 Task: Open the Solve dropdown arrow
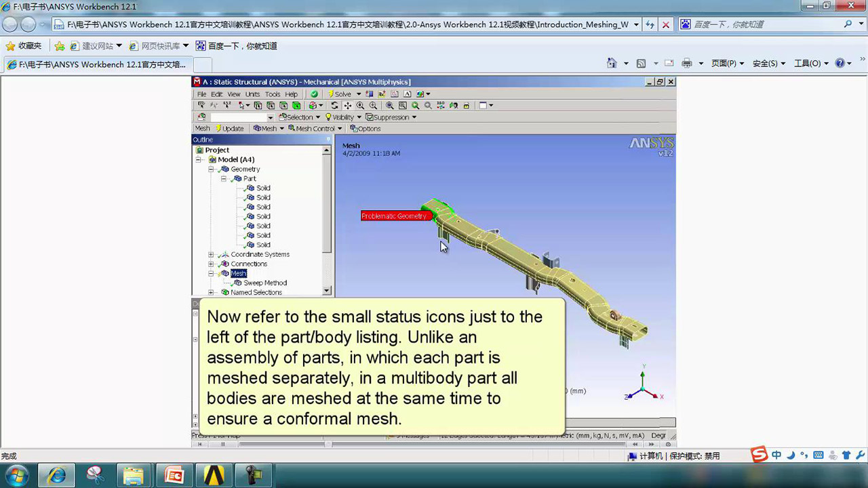(x=359, y=94)
